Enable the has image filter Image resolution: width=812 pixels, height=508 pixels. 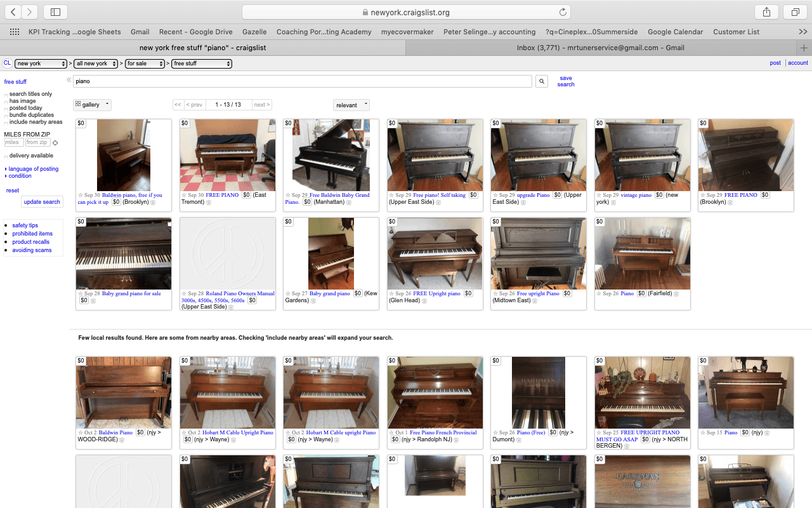(x=6, y=102)
